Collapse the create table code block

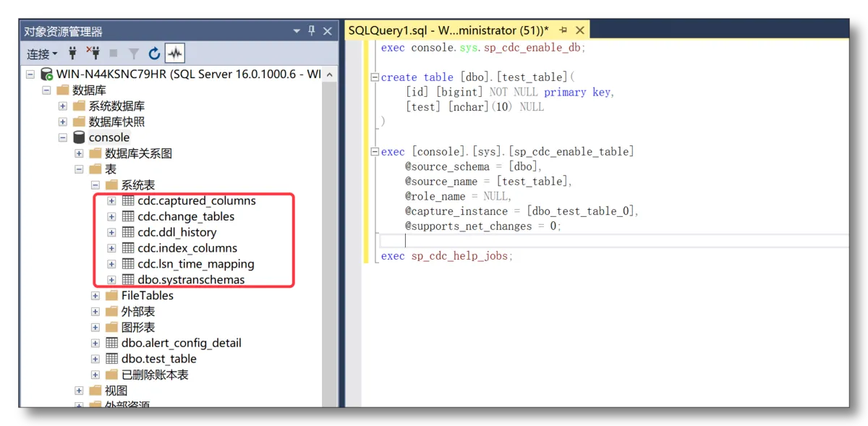point(375,77)
